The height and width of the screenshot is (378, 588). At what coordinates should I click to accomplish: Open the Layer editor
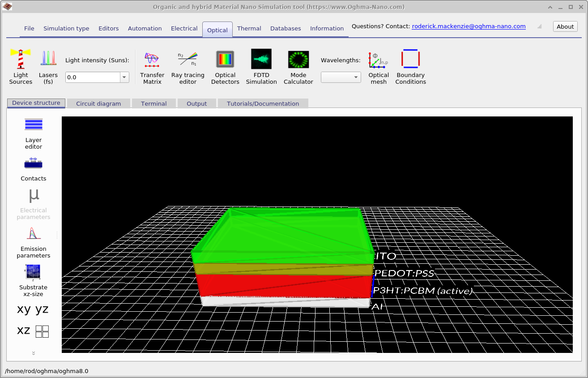coord(34,134)
